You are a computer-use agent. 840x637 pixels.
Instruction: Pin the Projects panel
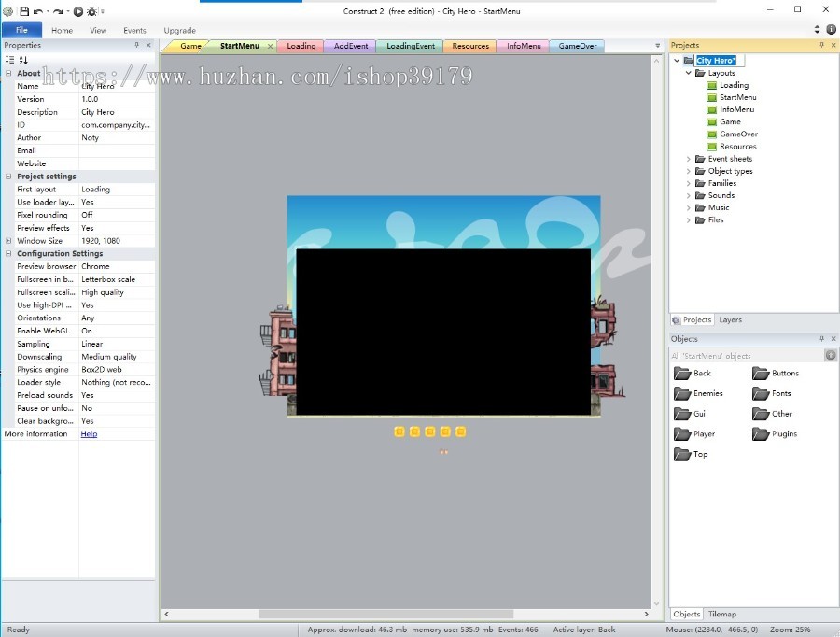tap(821, 45)
